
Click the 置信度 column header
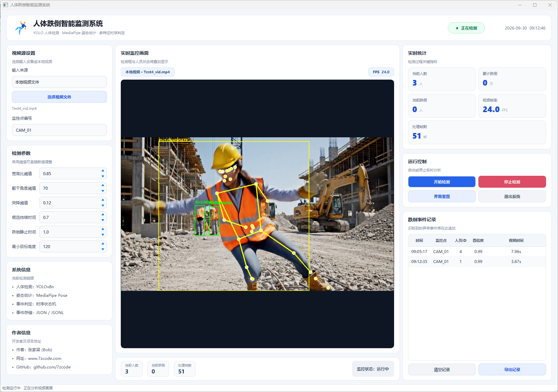478,240
